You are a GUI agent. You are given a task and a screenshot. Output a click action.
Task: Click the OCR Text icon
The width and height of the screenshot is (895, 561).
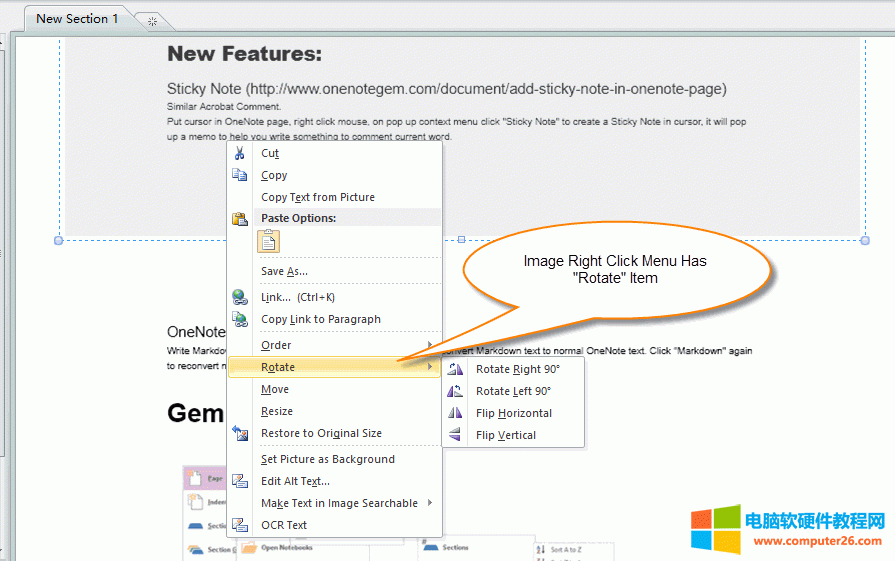pos(240,525)
